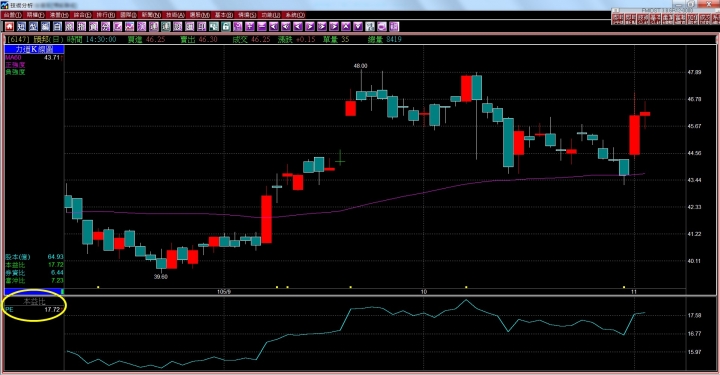This screenshot has height=375, width=720.
Task: Click the 短 toolbar icon
Action: 22,26
